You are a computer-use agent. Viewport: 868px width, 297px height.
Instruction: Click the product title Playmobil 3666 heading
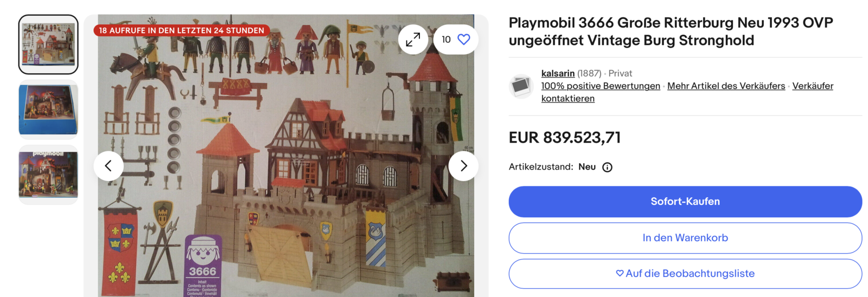(x=671, y=31)
